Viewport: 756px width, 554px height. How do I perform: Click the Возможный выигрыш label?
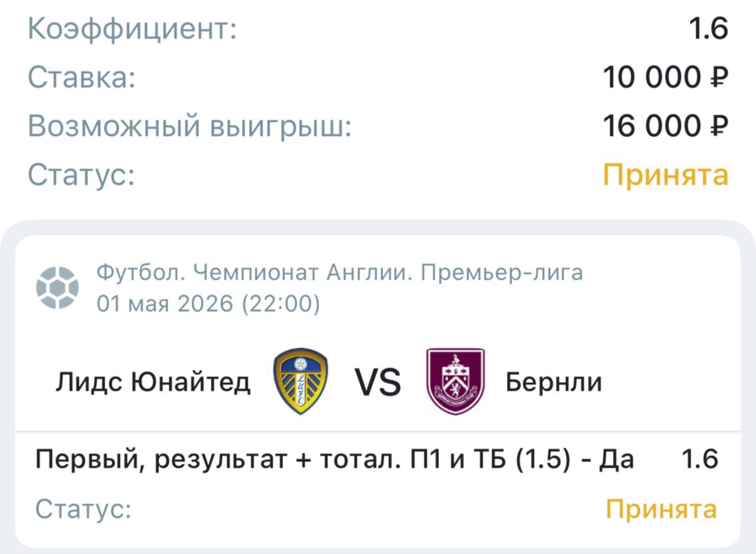tap(189, 126)
